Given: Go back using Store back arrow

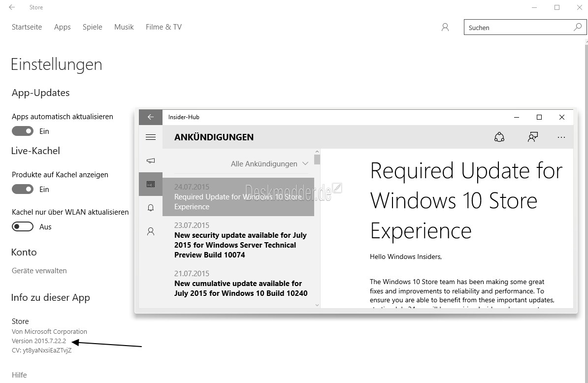Looking at the screenshot, I should (12, 7).
